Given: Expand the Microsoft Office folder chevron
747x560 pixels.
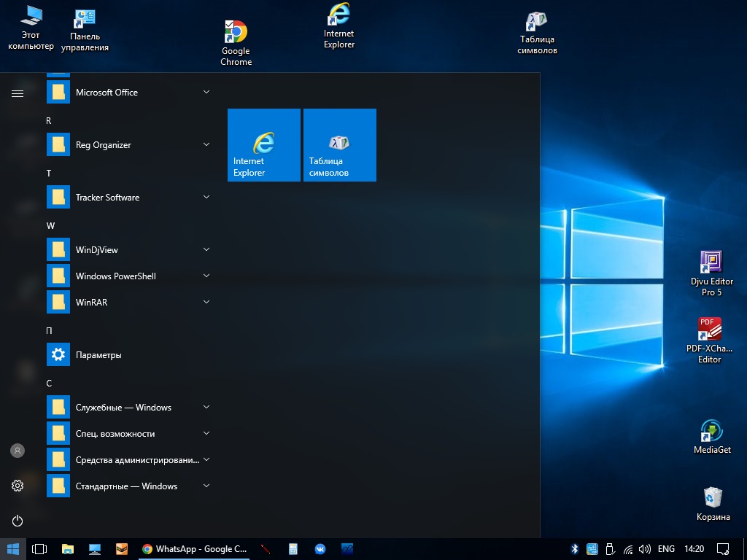Looking at the screenshot, I should (206, 92).
